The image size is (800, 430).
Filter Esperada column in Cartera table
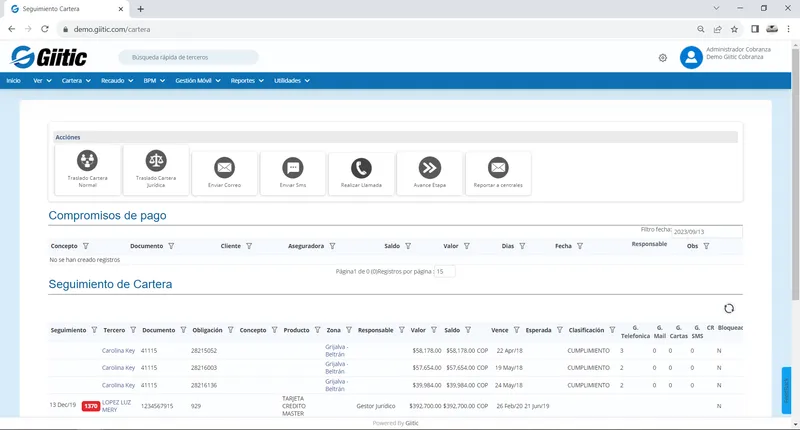(x=560, y=330)
